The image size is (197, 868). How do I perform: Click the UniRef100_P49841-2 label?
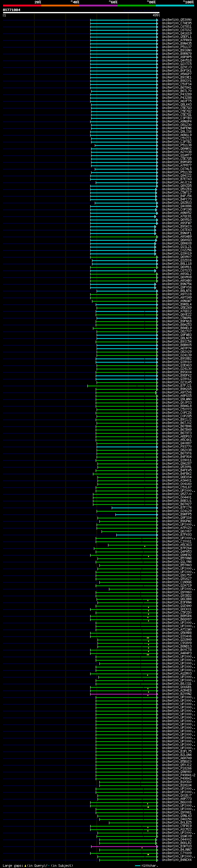coord(179,775)
